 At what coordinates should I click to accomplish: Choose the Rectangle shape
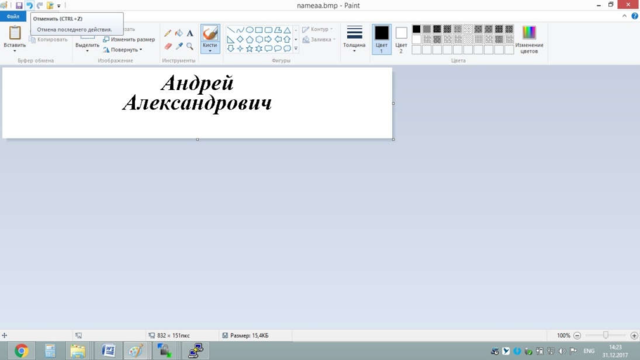coord(259,30)
